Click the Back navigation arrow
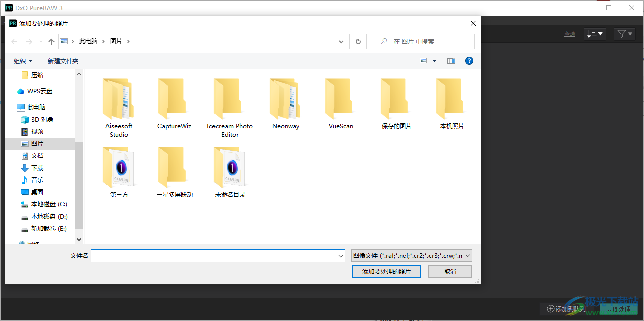 [14, 42]
